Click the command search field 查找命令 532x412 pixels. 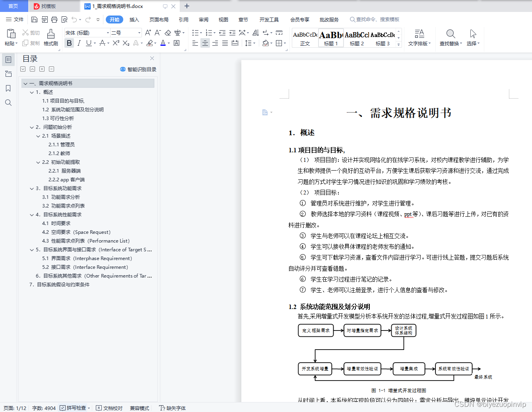[375, 19]
